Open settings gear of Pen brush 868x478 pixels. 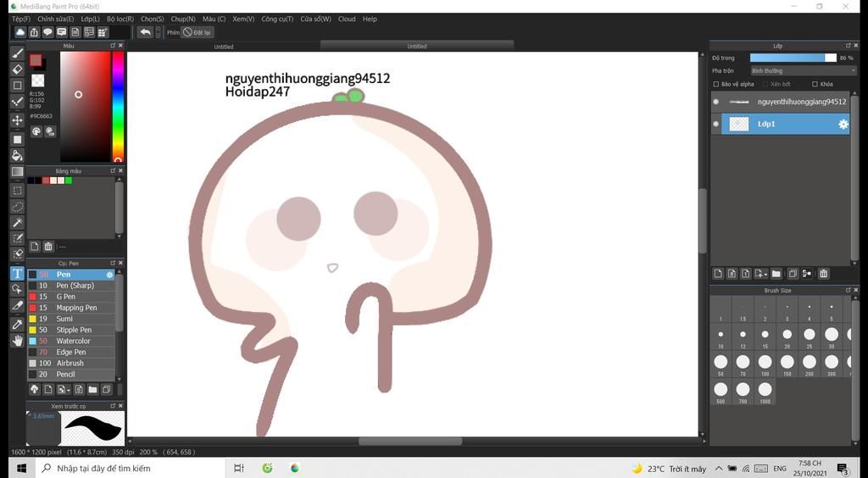tap(109, 275)
